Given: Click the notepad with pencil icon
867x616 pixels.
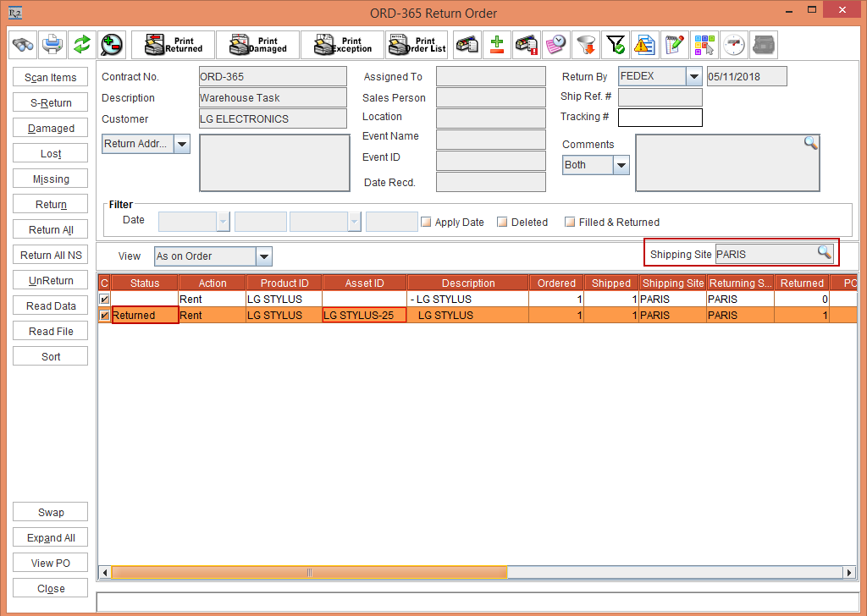Looking at the screenshot, I should 674,45.
